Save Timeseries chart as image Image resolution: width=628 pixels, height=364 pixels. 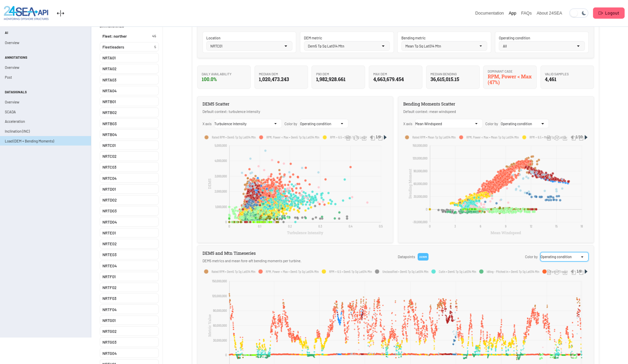(565, 272)
